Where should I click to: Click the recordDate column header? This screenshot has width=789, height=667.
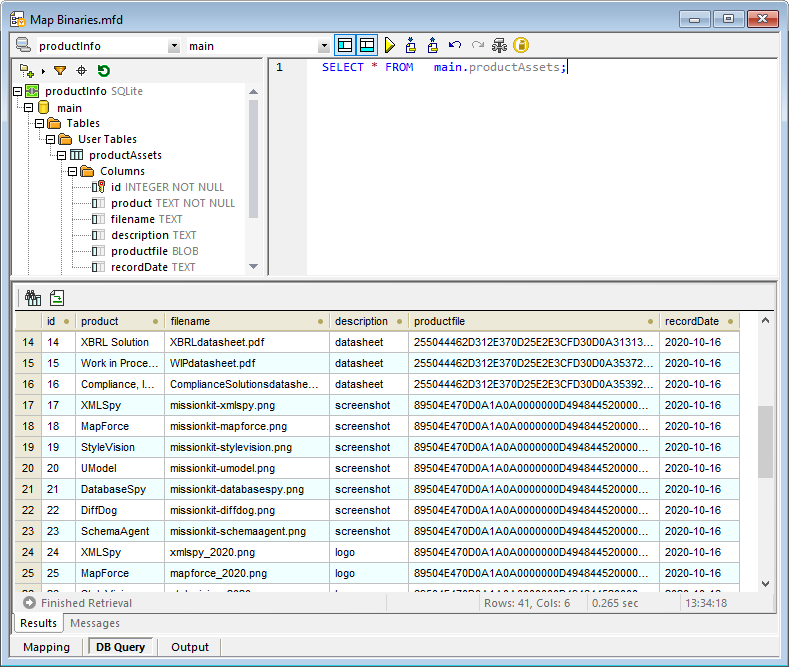[692, 321]
